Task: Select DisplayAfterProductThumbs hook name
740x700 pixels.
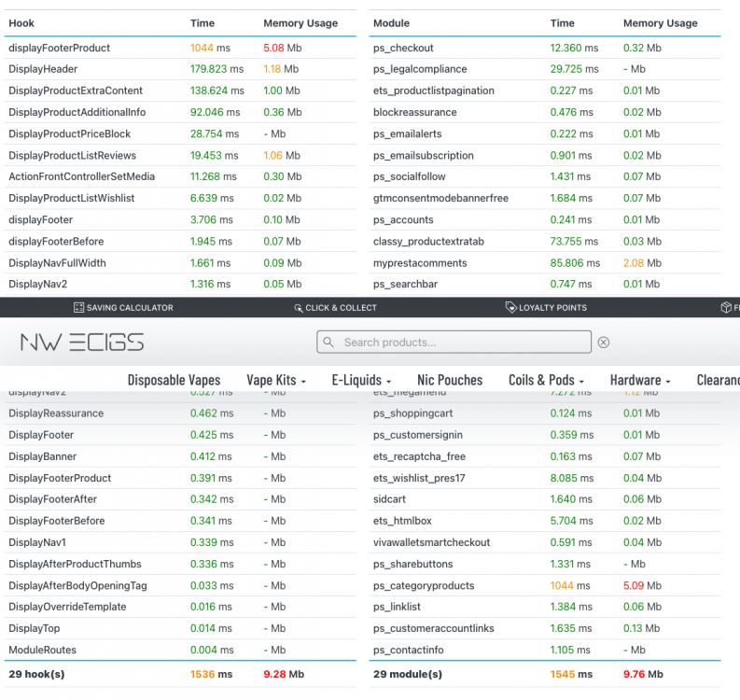Action: point(75,564)
